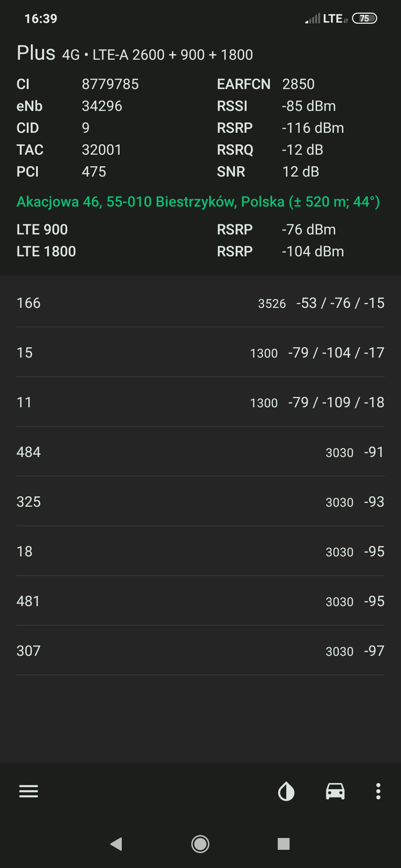Open the green Akacjowa 46 address link
The height and width of the screenshot is (868, 401).
(198, 202)
